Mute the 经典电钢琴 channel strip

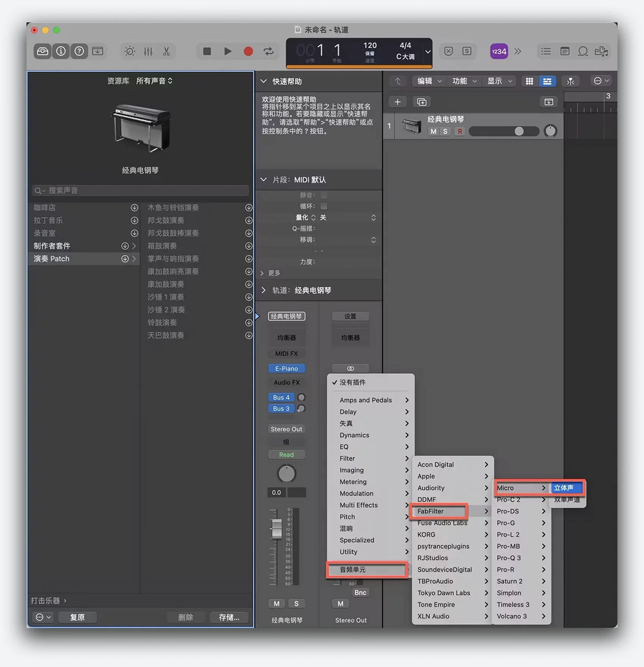pos(277,603)
